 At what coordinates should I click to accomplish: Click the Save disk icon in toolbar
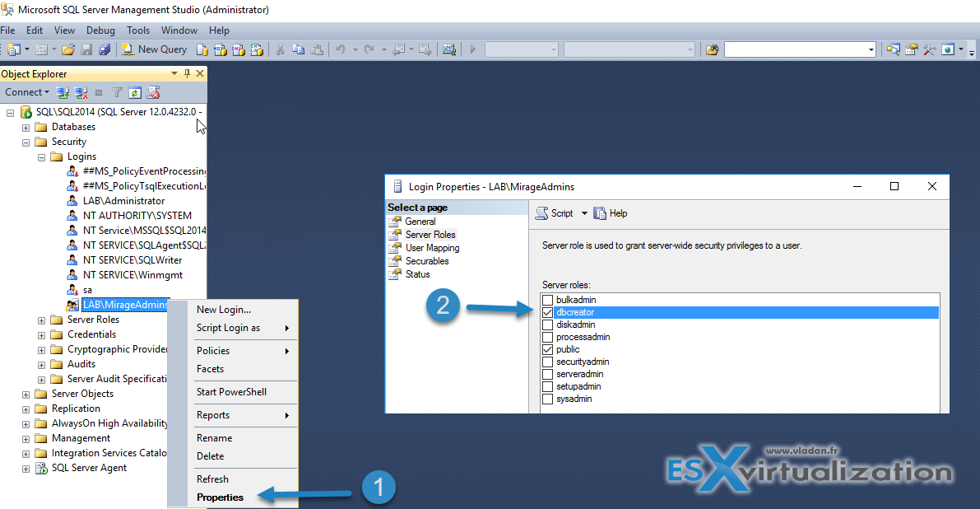click(x=87, y=49)
